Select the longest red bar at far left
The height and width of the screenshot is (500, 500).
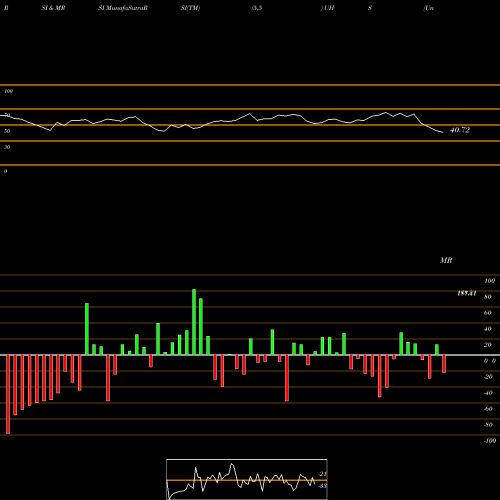(8, 394)
